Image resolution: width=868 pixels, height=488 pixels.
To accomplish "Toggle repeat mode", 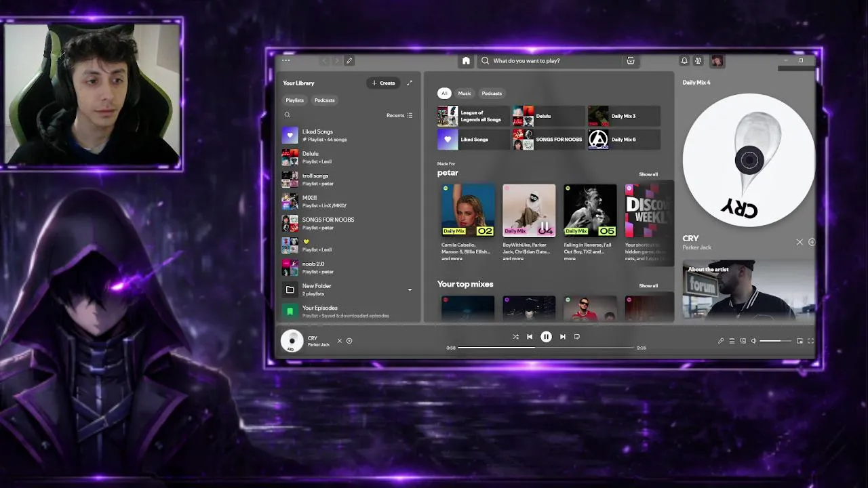I will click(x=576, y=337).
